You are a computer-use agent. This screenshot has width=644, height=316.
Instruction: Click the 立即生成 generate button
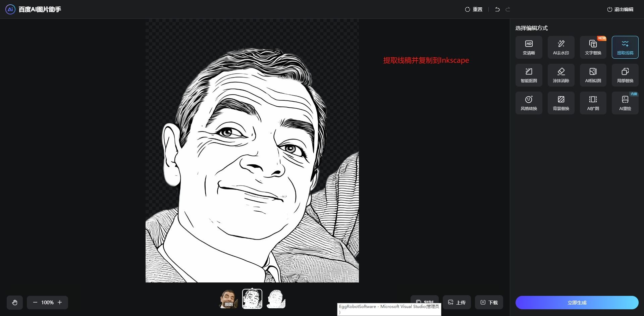[x=577, y=303]
